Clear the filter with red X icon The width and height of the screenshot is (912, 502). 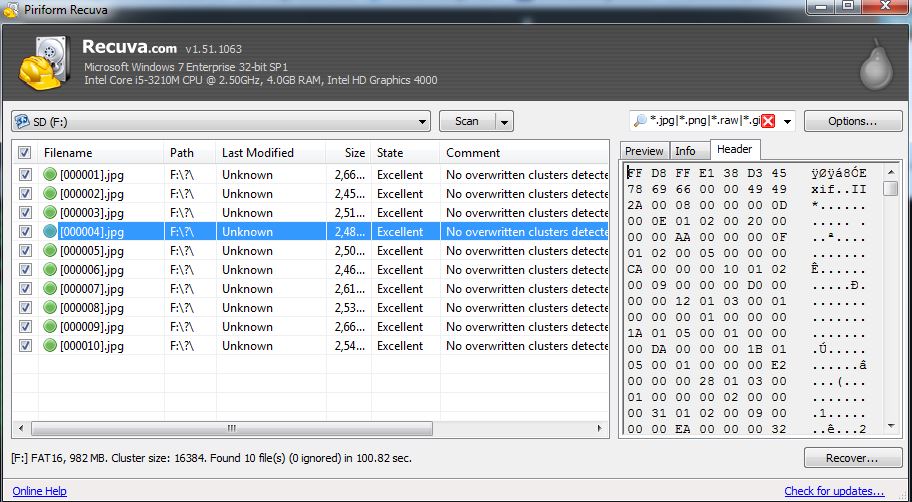click(x=768, y=121)
